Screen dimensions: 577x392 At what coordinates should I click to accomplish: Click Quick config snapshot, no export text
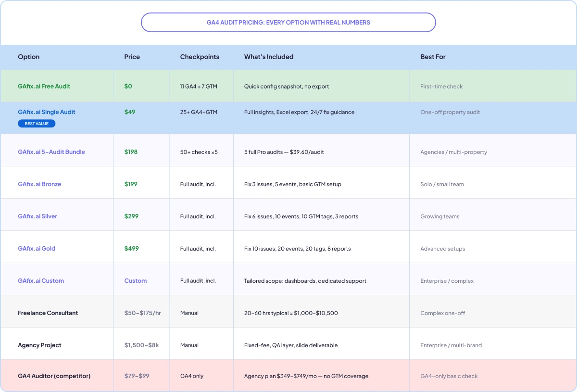tap(287, 87)
